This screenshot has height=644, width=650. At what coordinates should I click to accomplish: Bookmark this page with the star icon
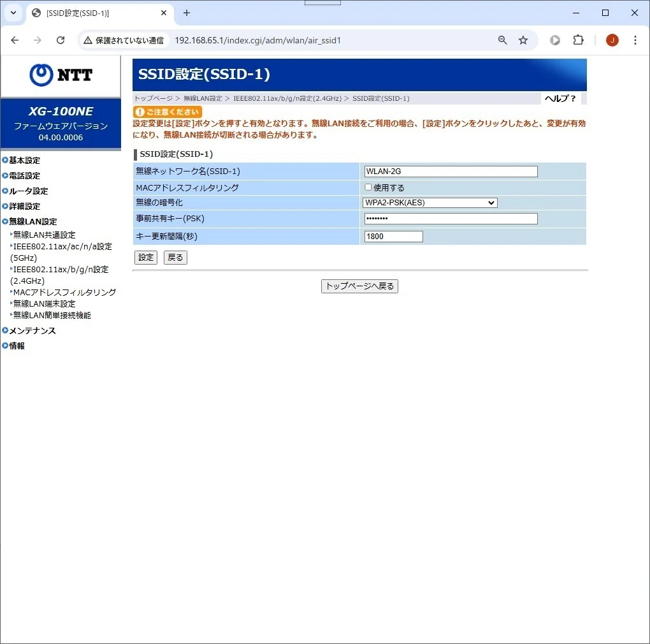pos(523,40)
